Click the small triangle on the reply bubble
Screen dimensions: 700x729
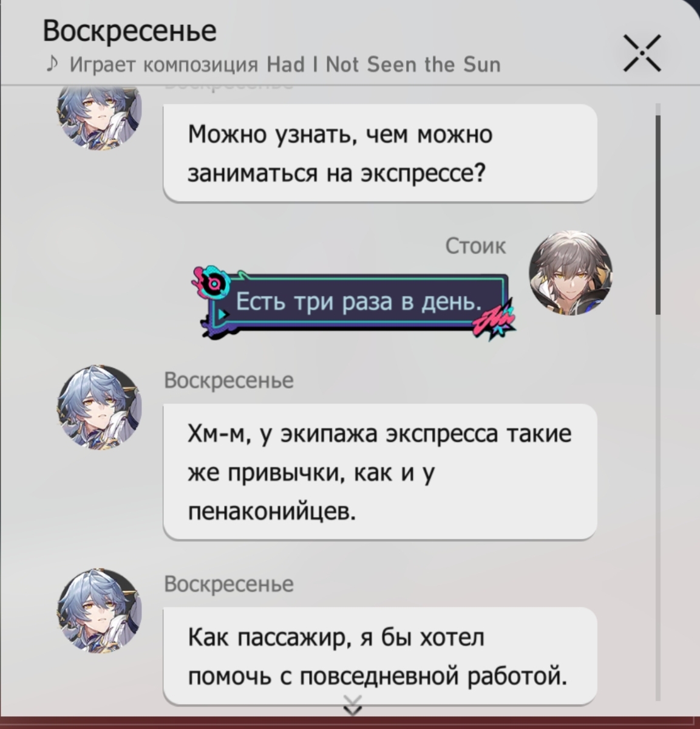[223, 314]
